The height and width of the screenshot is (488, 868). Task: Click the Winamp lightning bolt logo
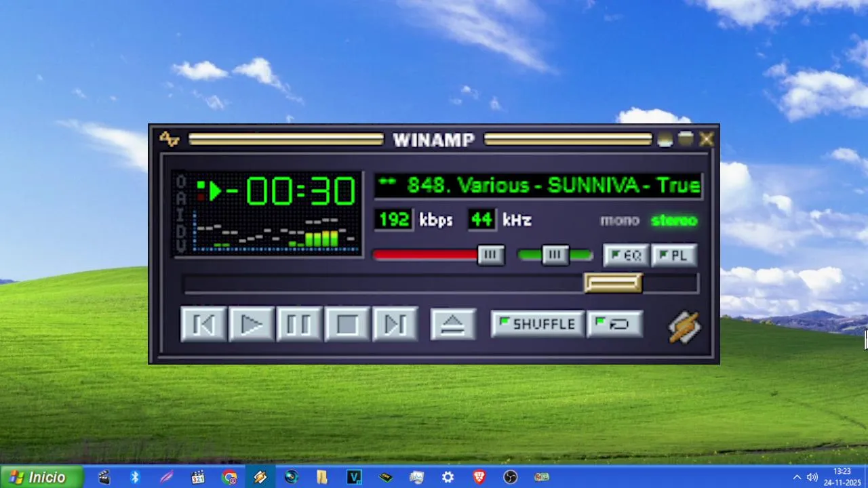(x=684, y=327)
